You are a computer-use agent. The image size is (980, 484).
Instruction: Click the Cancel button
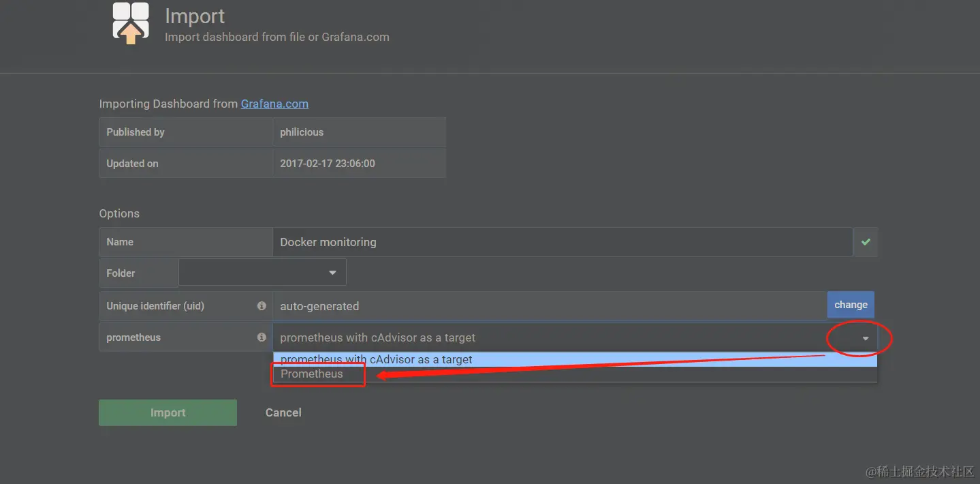[x=283, y=412]
